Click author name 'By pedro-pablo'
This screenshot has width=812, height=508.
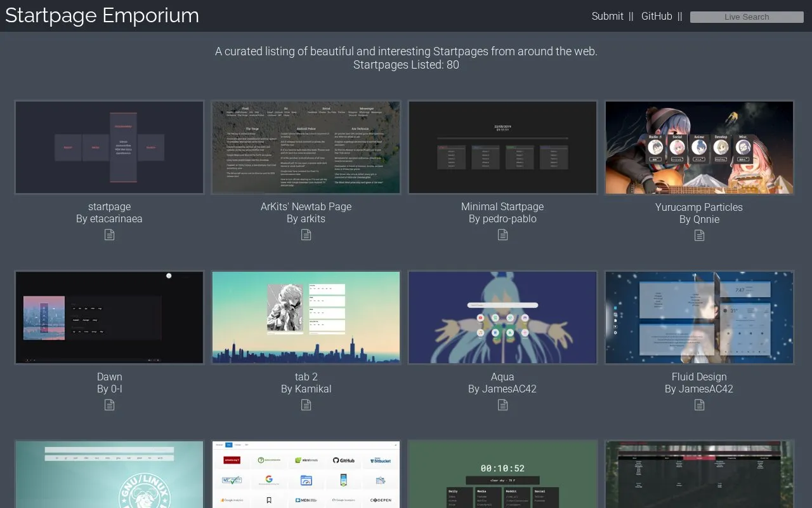[x=502, y=218]
